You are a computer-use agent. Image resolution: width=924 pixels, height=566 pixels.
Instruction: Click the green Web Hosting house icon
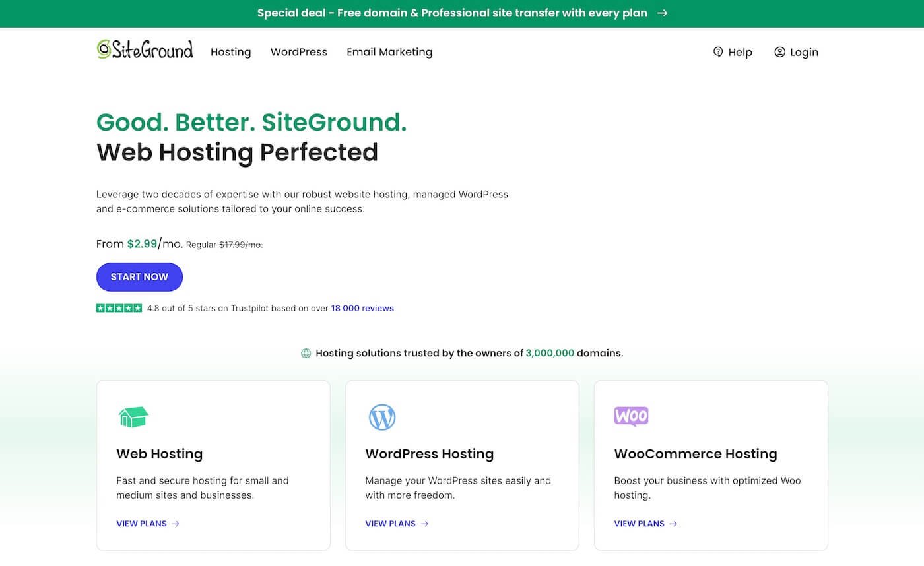[133, 417]
